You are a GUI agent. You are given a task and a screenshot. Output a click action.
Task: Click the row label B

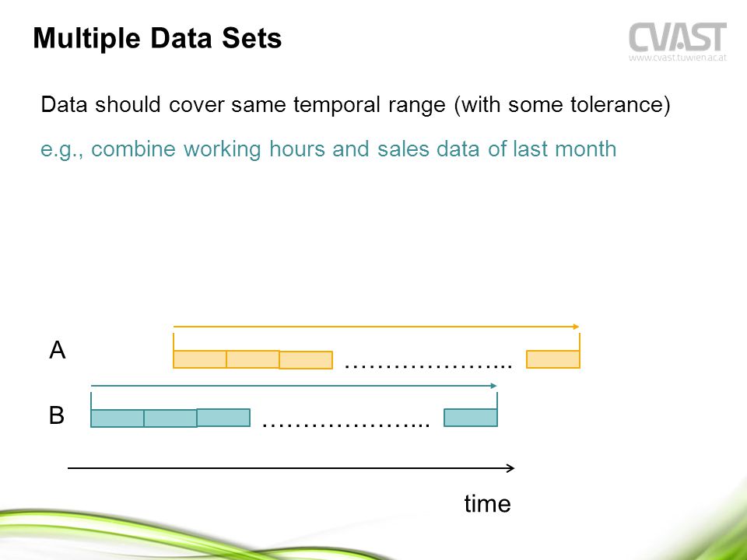[56, 415]
